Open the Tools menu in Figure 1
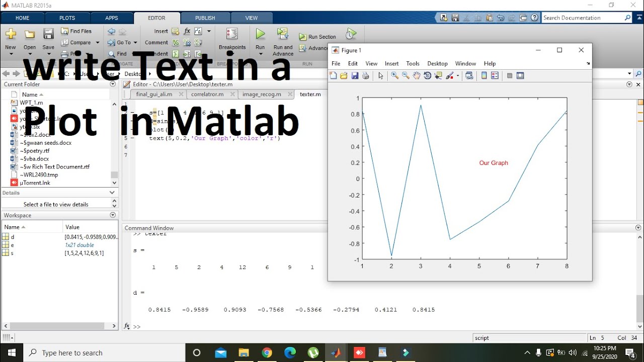Viewport: 644px width, 362px height. 413,63
